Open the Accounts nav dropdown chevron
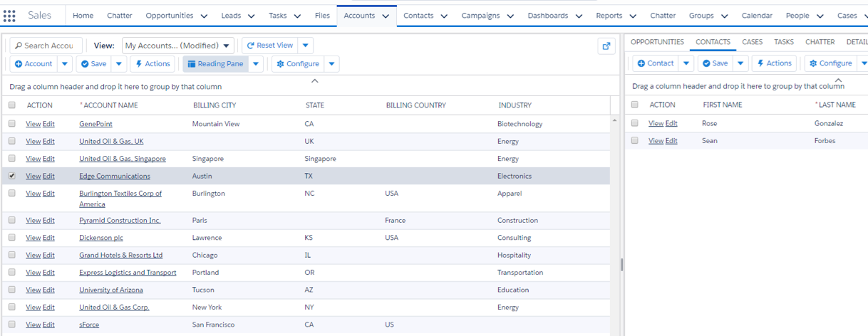Viewport: 868px width, 336px height. coord(386,16)
